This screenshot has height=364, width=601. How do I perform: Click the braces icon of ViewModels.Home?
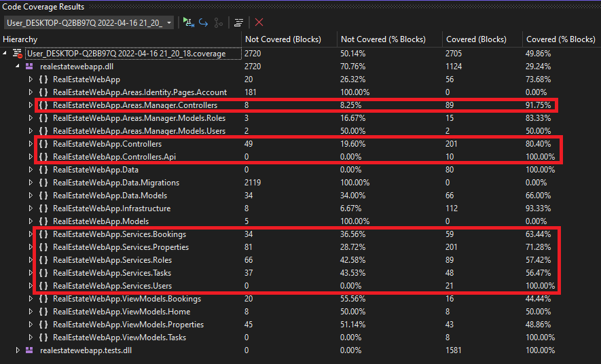click(x=43, y=312)
